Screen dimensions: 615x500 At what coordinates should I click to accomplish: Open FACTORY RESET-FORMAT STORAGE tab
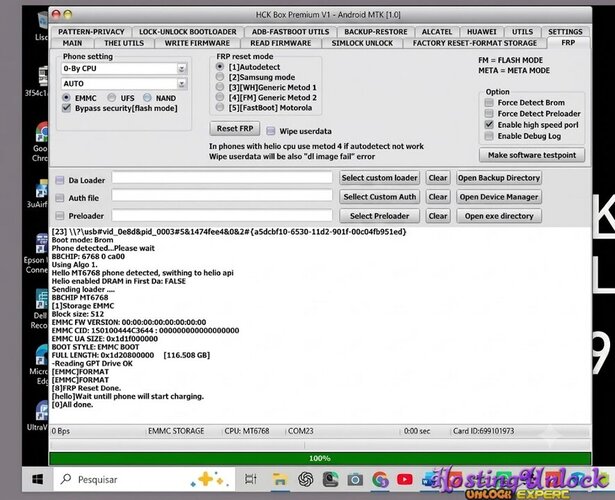tap(475, 43)
